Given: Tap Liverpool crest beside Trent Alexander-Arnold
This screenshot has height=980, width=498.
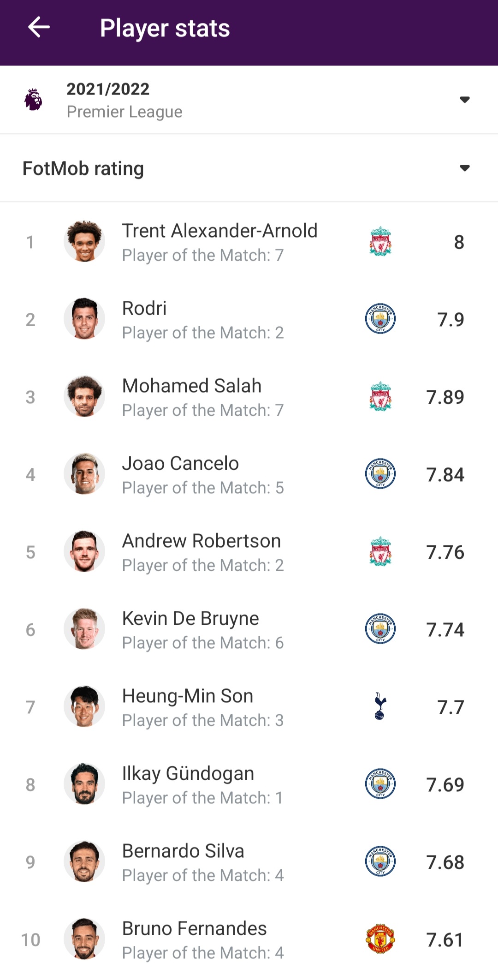Looking at the screenshot, I should [380, 241].
